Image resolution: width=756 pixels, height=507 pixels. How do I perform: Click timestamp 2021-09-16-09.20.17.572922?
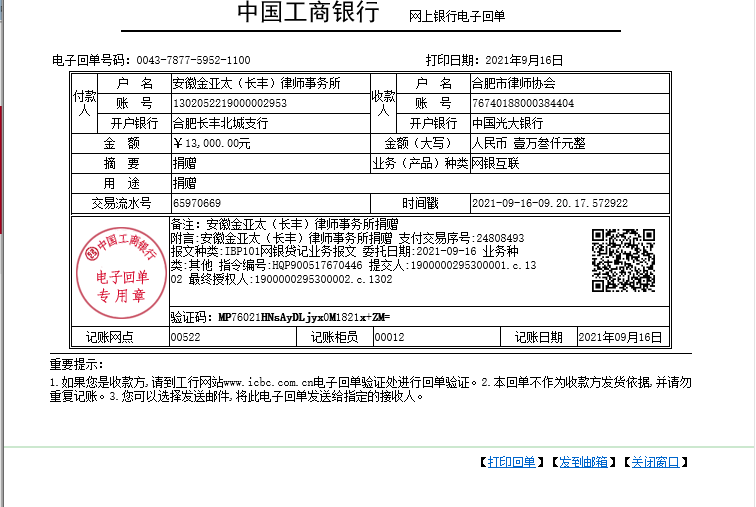point(550,203)
